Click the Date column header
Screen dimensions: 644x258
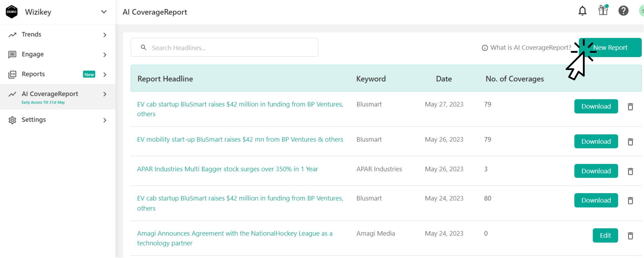444,79
